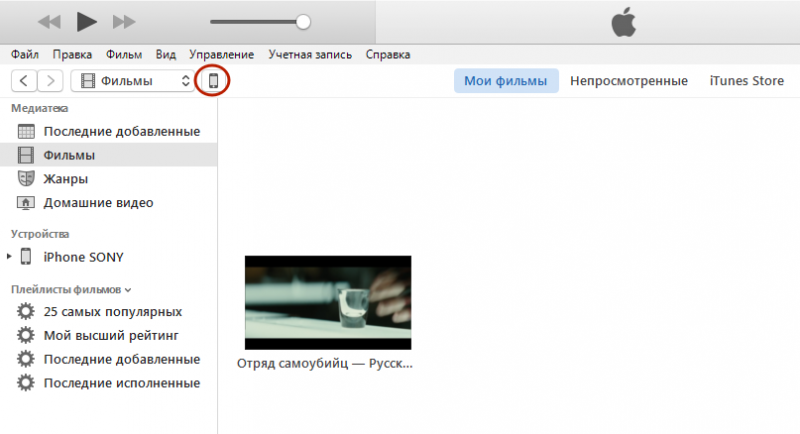Click the phone icon beside iPhone SONY
Image resolution: width=800 pixels, height=434 pixels.
(26, 257)
